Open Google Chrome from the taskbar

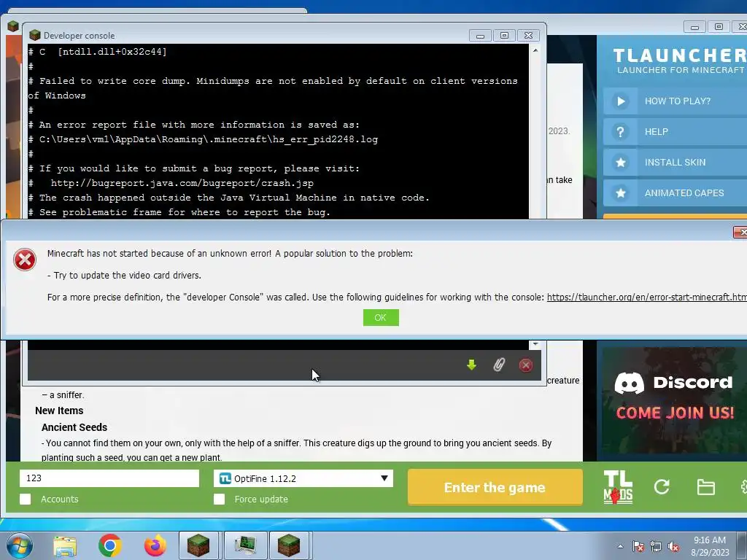pos(109,545)
